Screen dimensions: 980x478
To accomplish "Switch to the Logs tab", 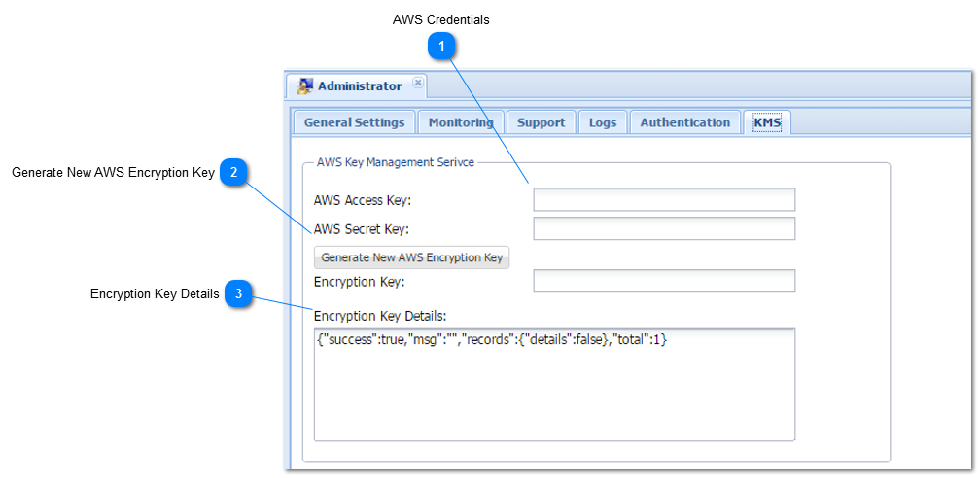I will tap(603, 122).
